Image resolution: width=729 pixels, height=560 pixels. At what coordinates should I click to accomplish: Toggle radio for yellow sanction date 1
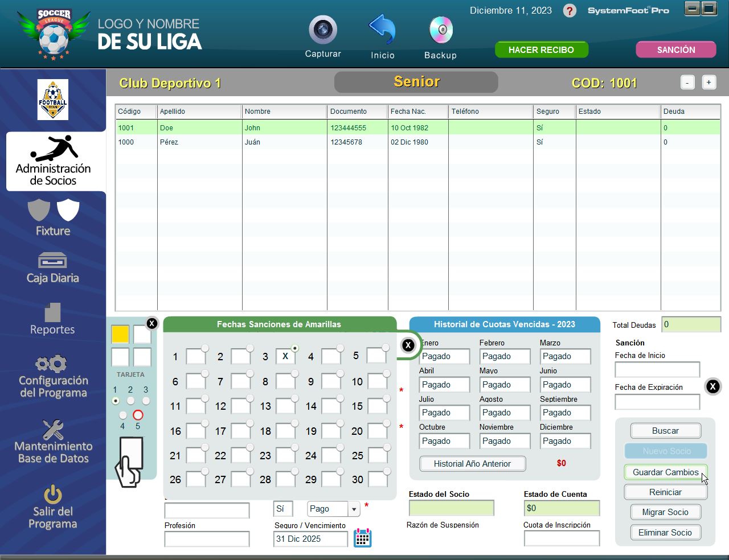pyautogui.click(x=204, y=348)
